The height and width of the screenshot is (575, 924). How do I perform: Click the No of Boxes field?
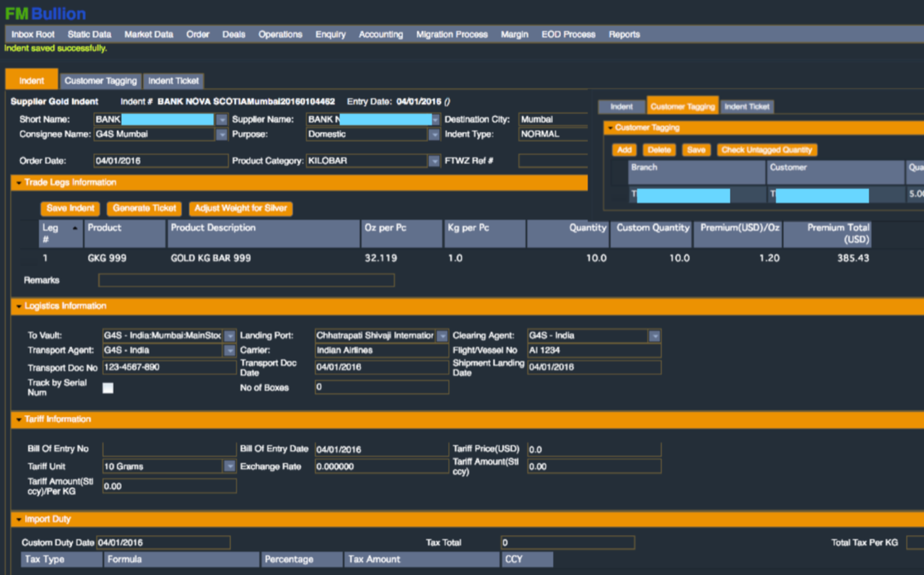click(x=381, y=387)
